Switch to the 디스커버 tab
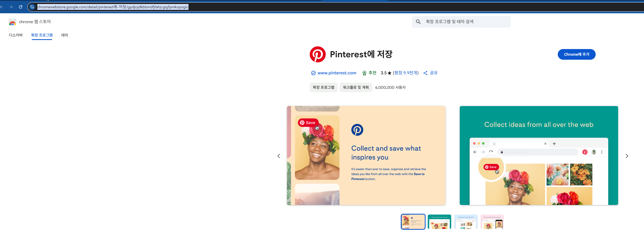This screenshot has width=644, height=242. (x=16, y=35)
